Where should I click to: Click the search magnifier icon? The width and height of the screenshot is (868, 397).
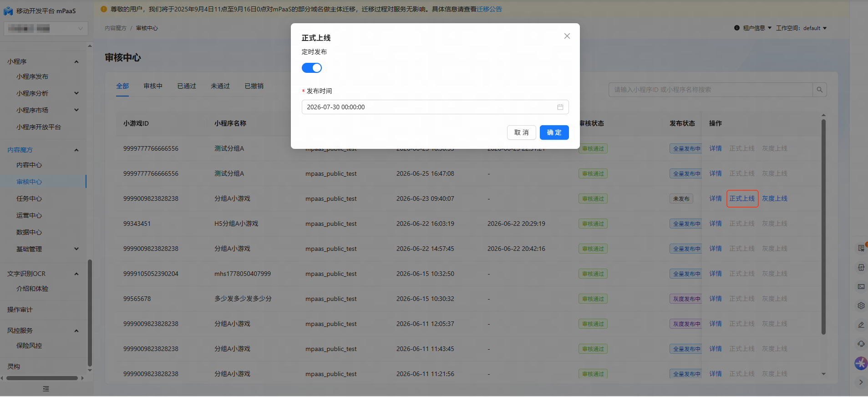(819, 90)
